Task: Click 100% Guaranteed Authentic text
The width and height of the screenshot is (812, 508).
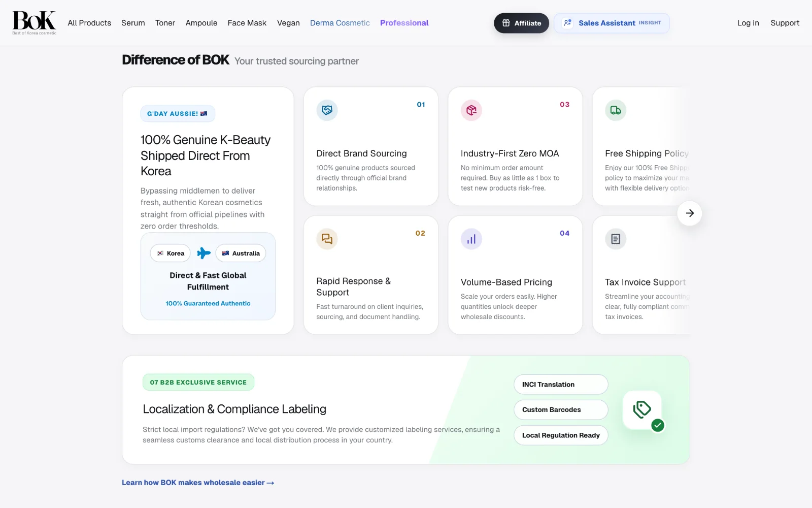Action: click(x=208, y=303)
